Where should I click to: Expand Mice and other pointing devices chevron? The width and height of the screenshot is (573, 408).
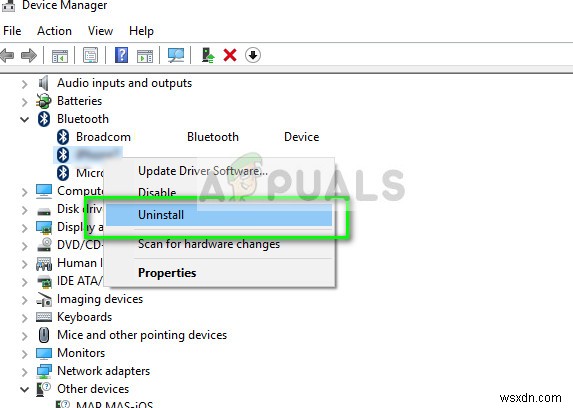pos(24,336)
